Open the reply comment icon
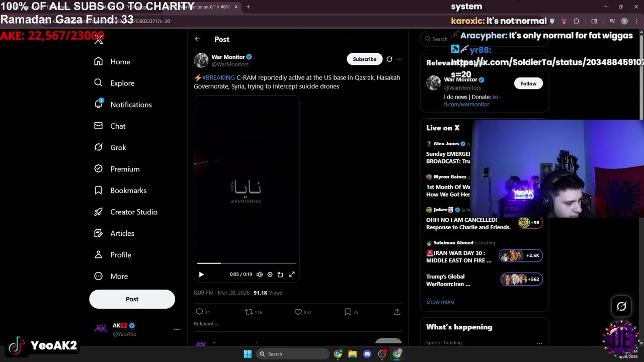 click(199, 312)
